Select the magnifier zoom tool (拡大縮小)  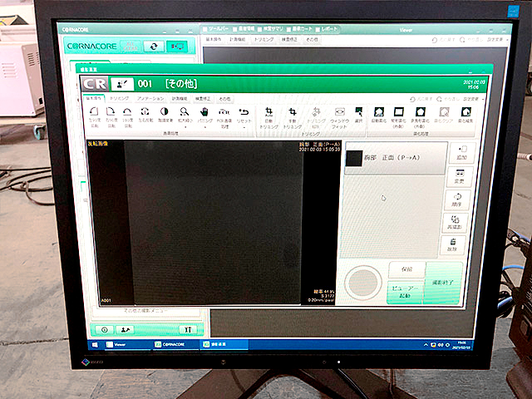point(184,115)
